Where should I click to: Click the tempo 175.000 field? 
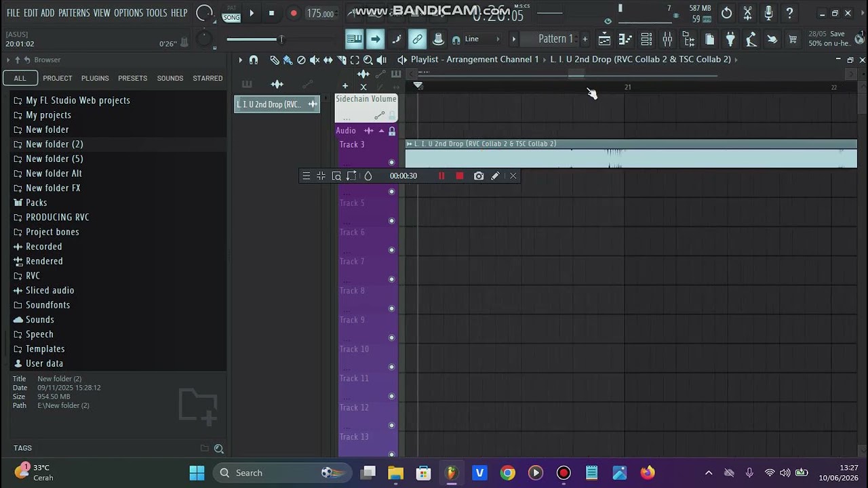click(x=320, y=14)
